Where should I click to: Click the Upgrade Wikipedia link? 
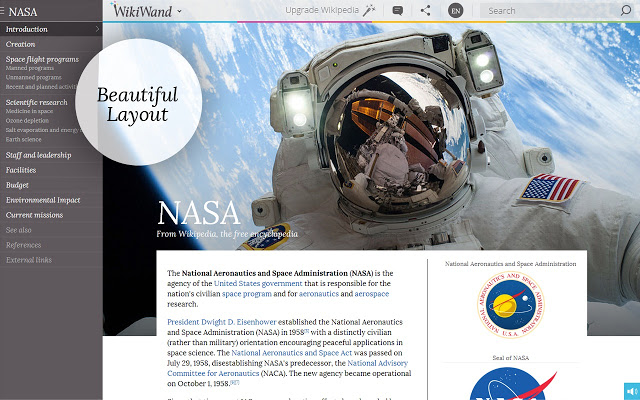coord(322,10)
